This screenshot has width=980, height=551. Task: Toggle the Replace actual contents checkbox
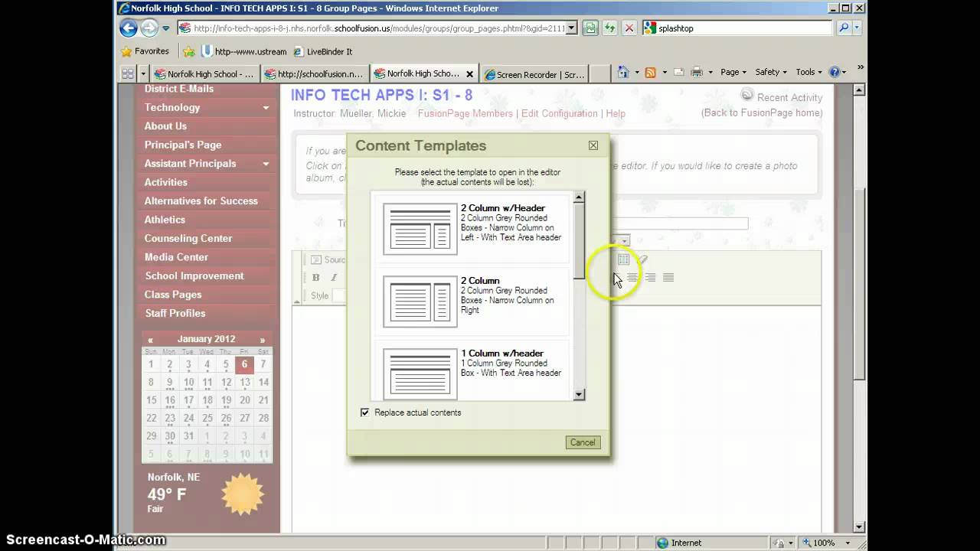364,412
